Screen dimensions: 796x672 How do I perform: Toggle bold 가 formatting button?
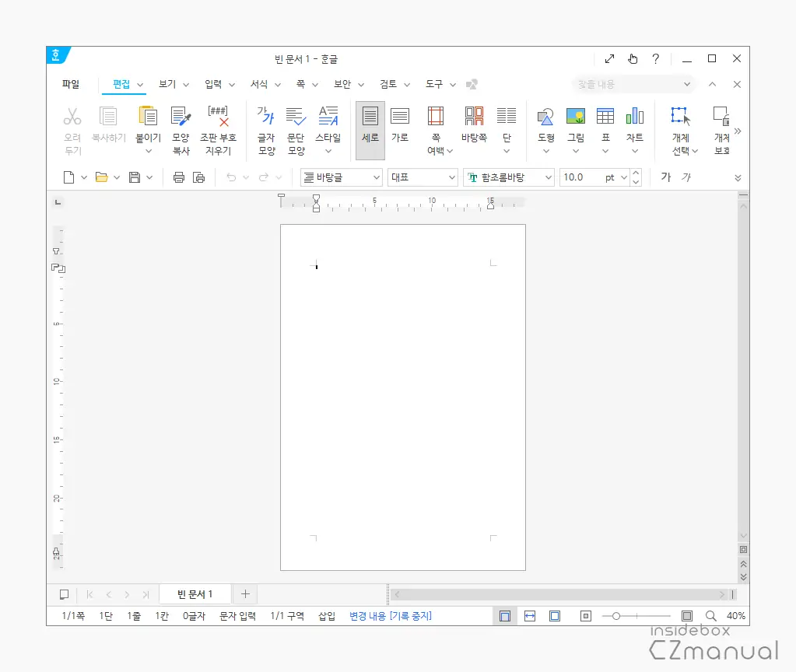coord(665,177)
